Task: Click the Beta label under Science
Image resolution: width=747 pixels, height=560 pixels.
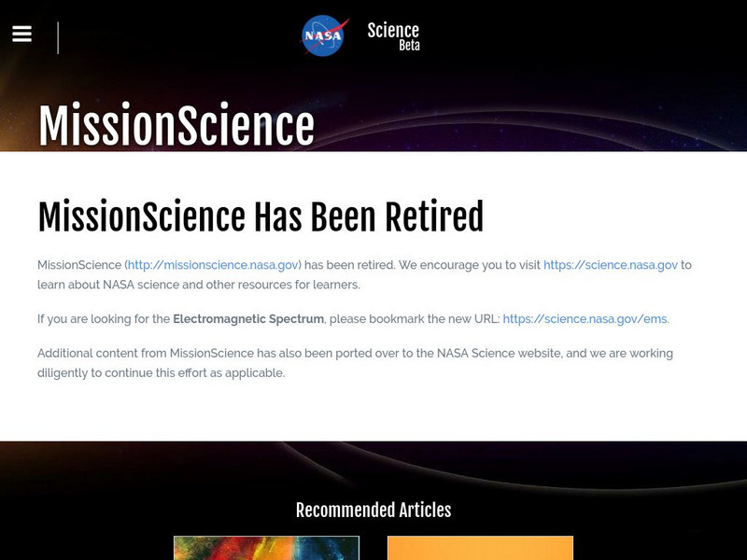Action: tap(409, 46)
